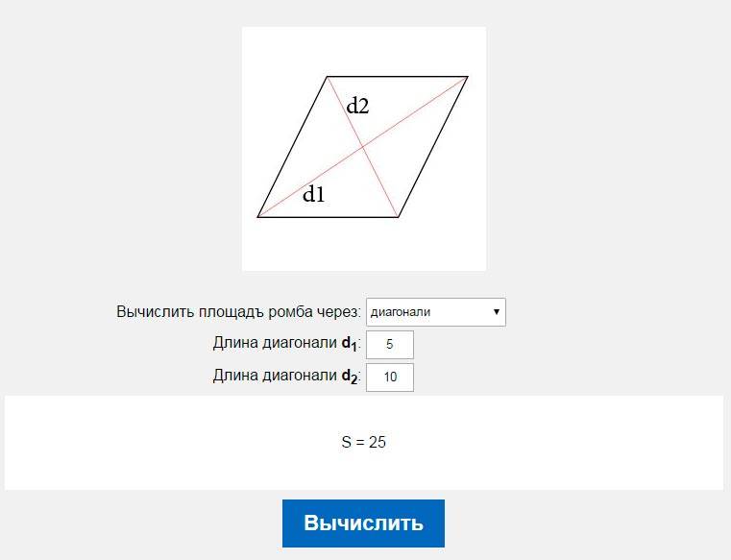Click the 'Длина диагонали d1' label
This screenshot has width=731, height=560.
(286, 344)
